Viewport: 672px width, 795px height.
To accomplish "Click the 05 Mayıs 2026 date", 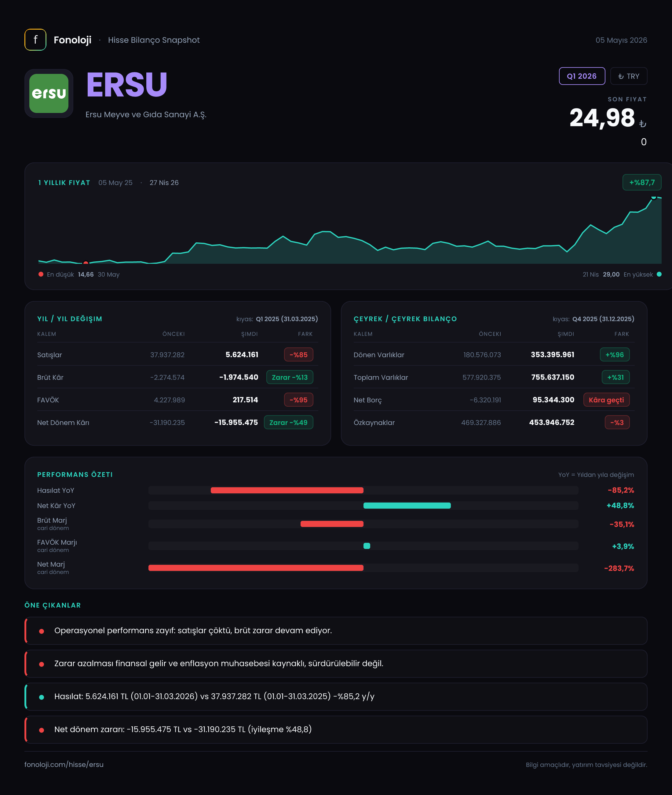I will [621, 40].
